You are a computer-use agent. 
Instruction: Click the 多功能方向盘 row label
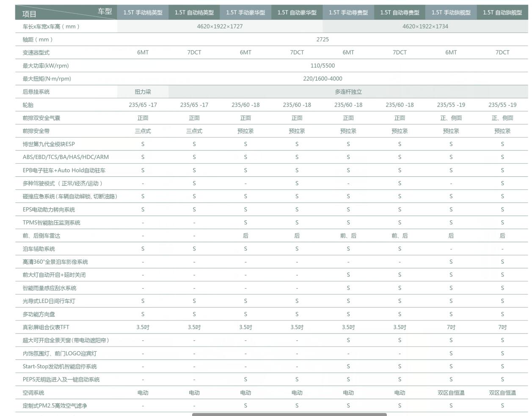39,315
